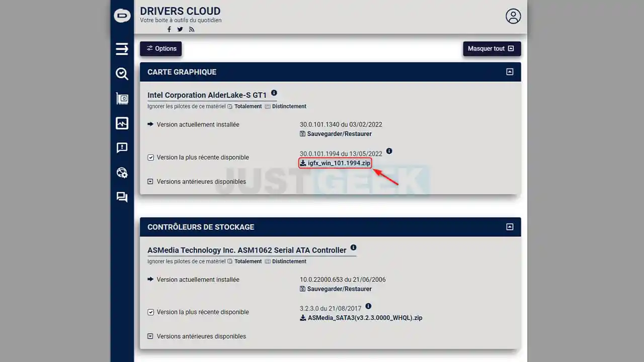Image resolution: width=644 pixels, height=362 pixels.
Task: Open the alert message icon in sidebar
Action: [122, 148]
